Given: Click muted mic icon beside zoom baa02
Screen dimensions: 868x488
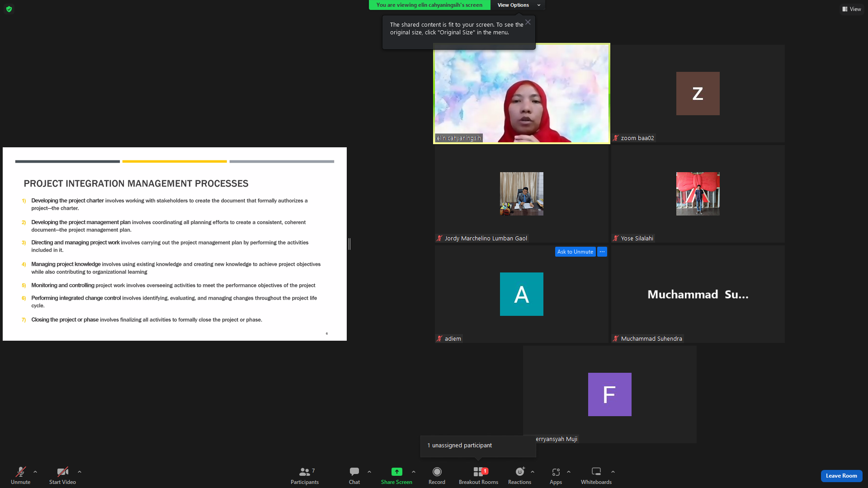Looking at the screenshot, I should 616,138.
